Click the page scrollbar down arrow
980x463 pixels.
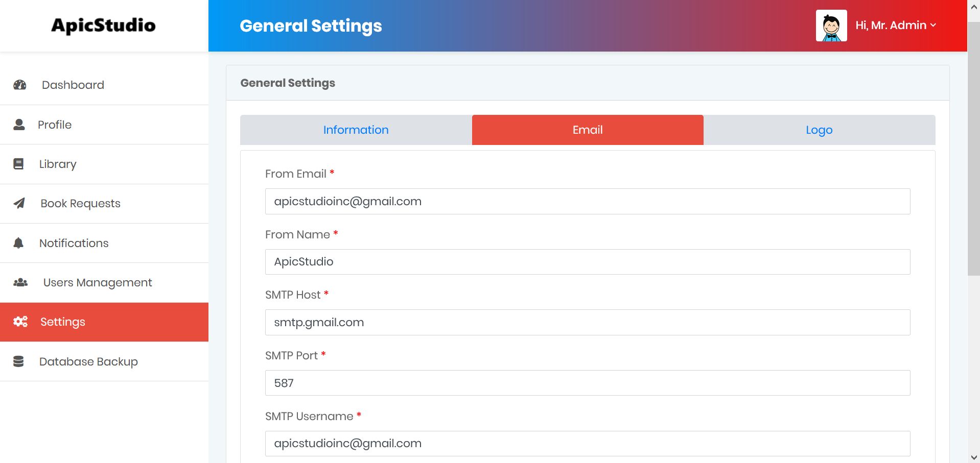[974, 457]
